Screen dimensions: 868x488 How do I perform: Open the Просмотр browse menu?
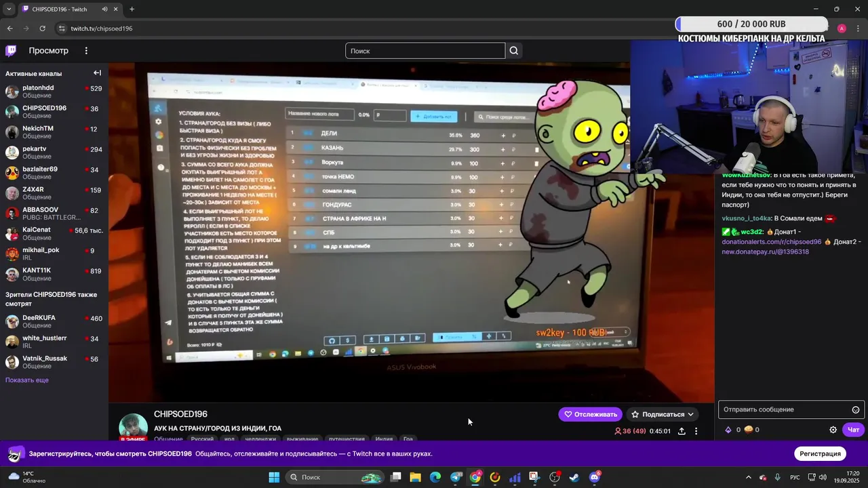(x=48, y=51)
